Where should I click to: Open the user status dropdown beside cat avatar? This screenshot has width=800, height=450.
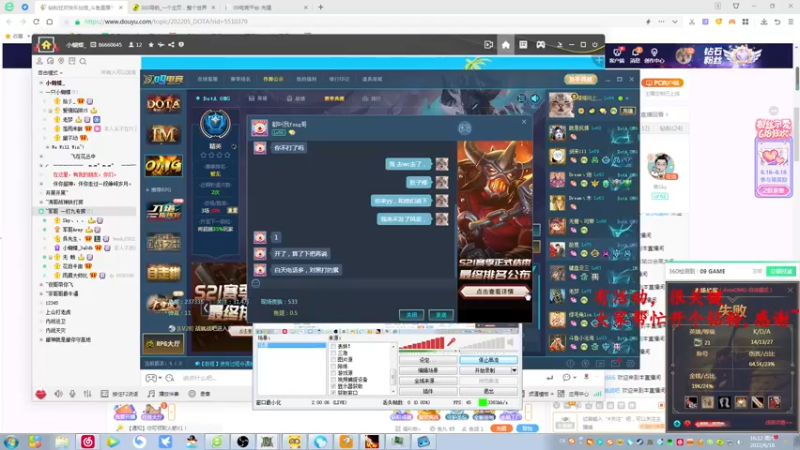pos(627,98)
